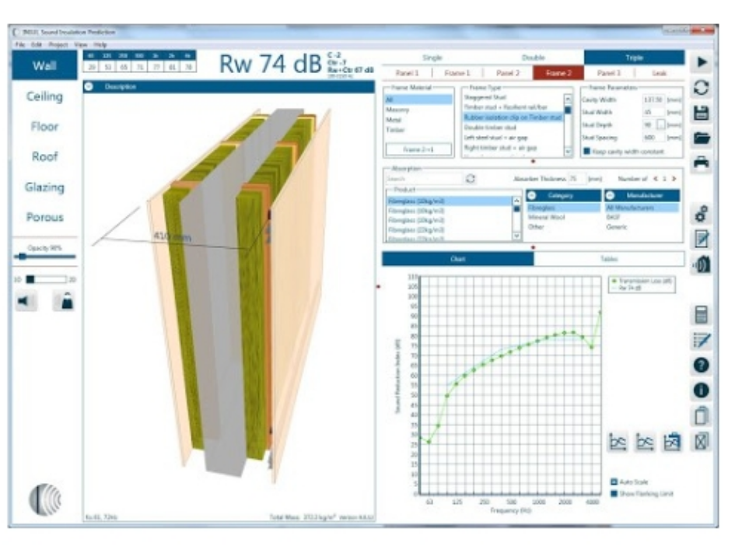Click the open folder icon
This screenshot has width=749, height=560.
[701, 138]
